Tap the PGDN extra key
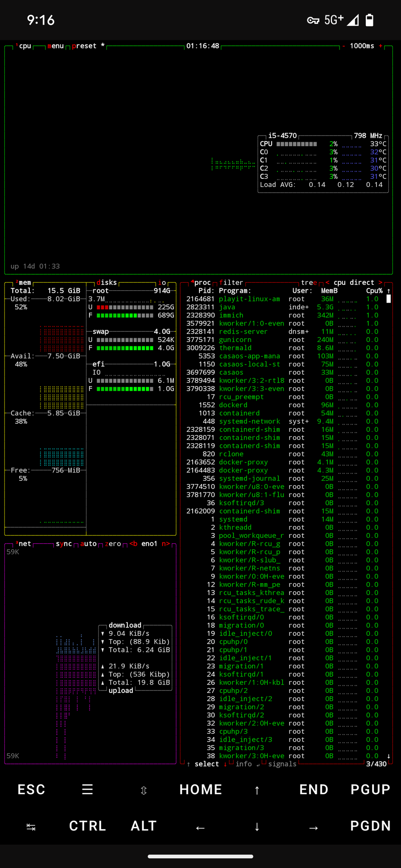 point(370,826)
